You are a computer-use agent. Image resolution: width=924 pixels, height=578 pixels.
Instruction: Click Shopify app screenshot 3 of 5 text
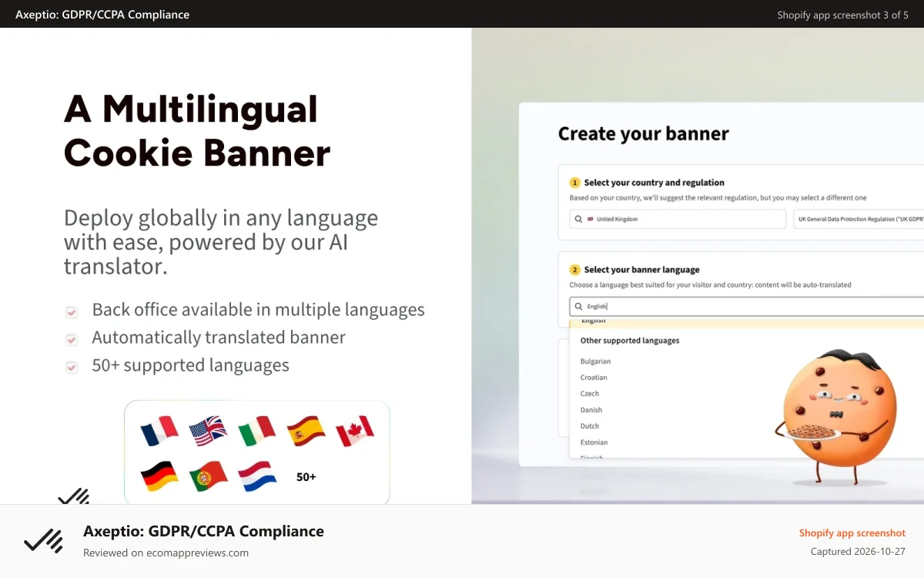(x=842, y=15)
